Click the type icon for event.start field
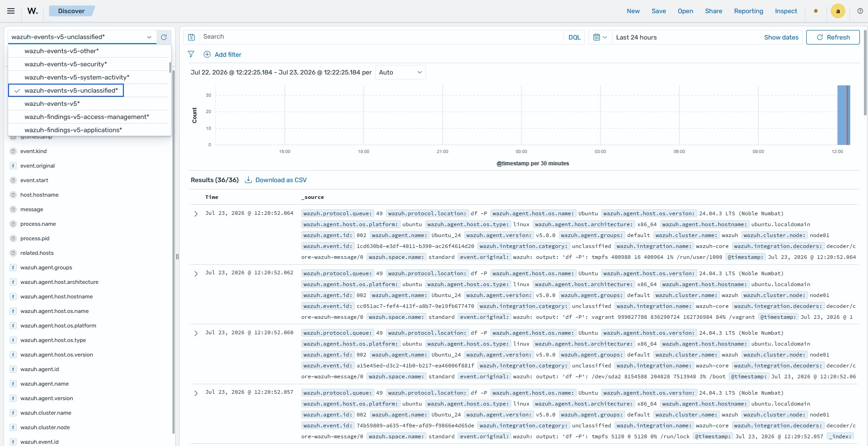Image resolution: width=868 pixels, height=446 pixels. (13, 180)
